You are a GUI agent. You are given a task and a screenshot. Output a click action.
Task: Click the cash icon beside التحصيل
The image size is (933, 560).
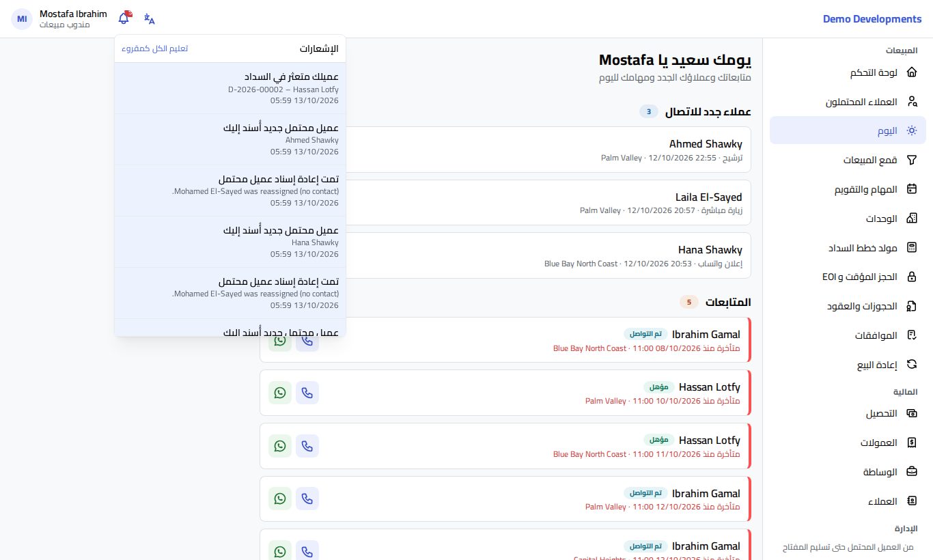click(x=911, y=414)
